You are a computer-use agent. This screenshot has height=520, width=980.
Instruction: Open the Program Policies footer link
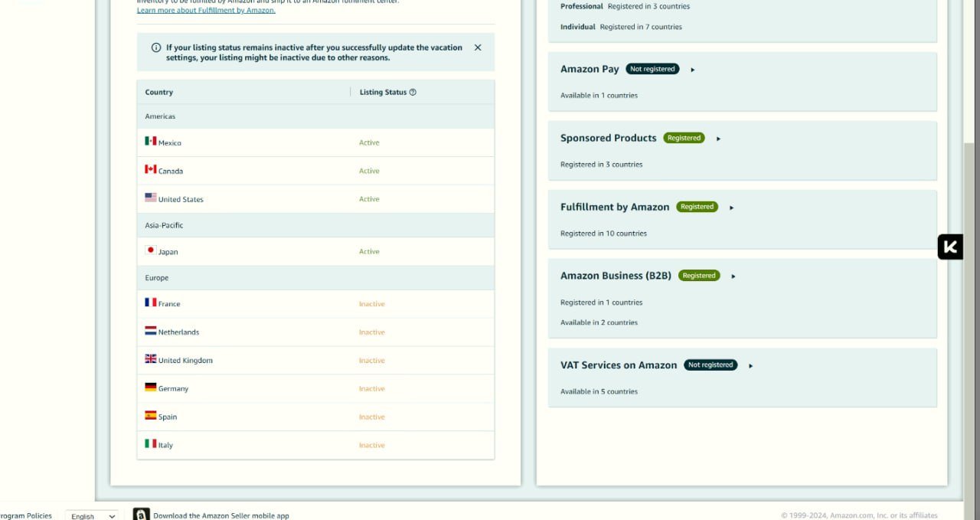[25, 515]
